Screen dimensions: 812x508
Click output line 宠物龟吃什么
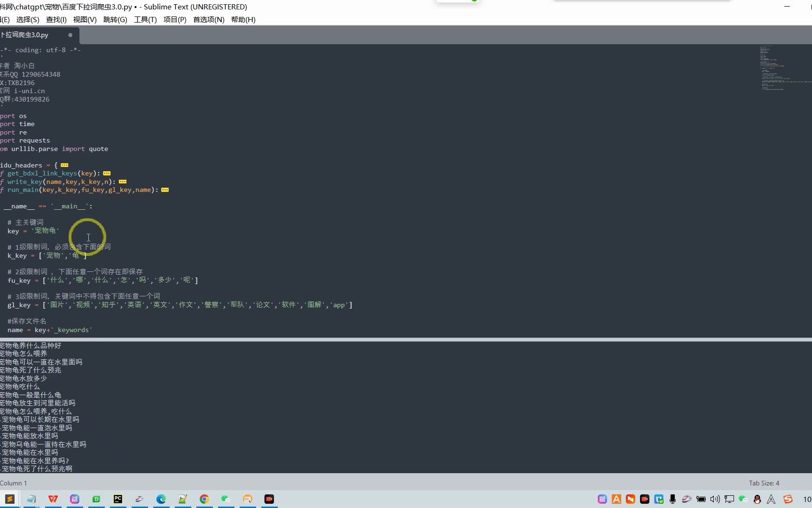pos(20,387)
